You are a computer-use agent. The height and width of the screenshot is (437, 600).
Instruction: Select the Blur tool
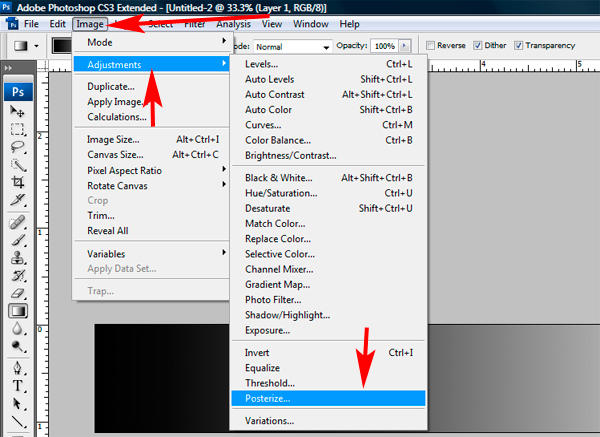click(x=17, y=329)
